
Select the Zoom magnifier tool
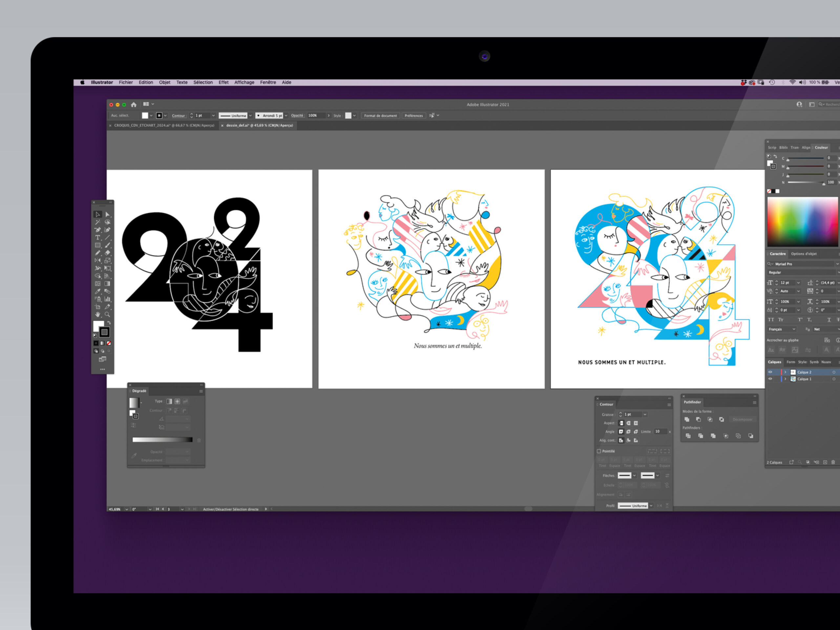point(108,314)
